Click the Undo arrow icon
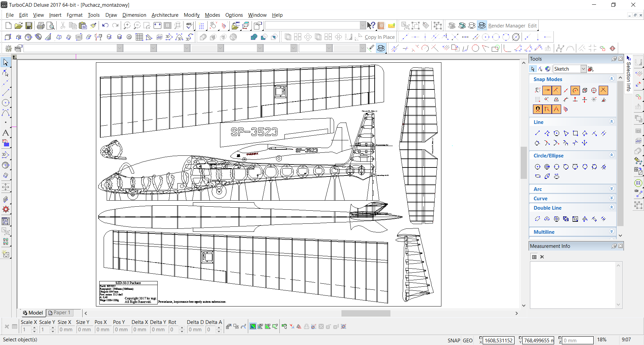The width and height of the screenshot is (644, 345). (105, 26)
